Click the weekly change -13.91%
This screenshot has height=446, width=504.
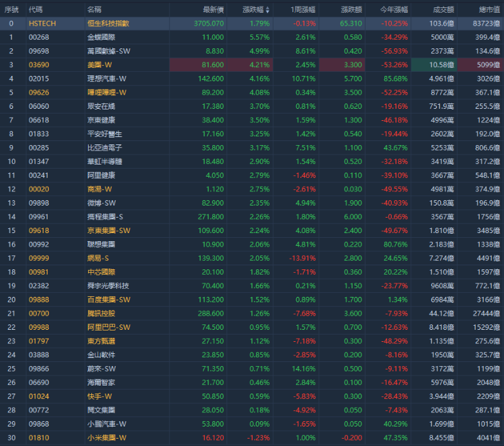302,259
